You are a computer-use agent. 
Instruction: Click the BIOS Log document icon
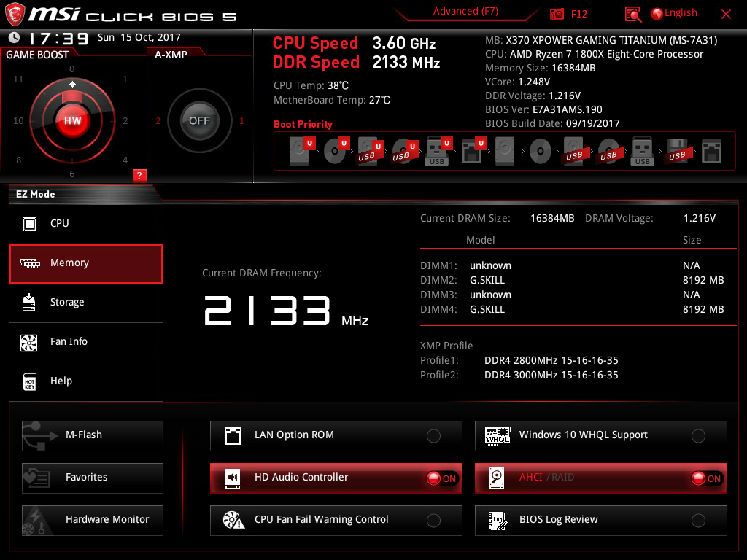click(x=498, y=520)
